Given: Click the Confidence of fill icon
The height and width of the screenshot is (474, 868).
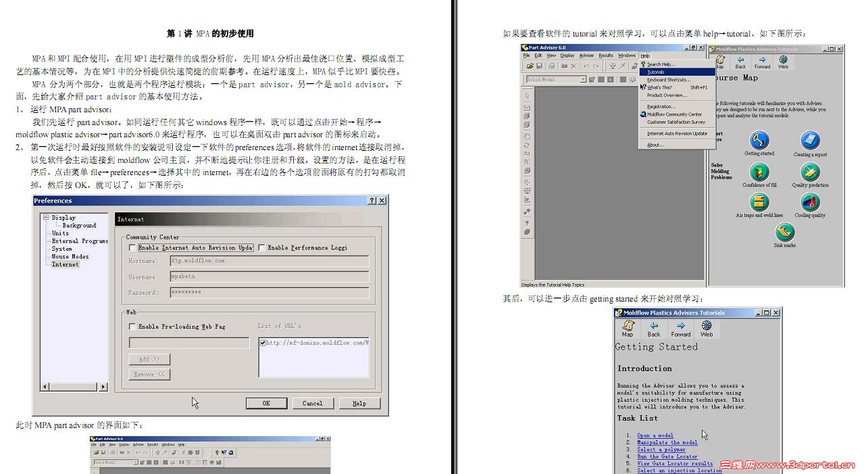Looking at the screenshot, I should (x=759, y=172).
